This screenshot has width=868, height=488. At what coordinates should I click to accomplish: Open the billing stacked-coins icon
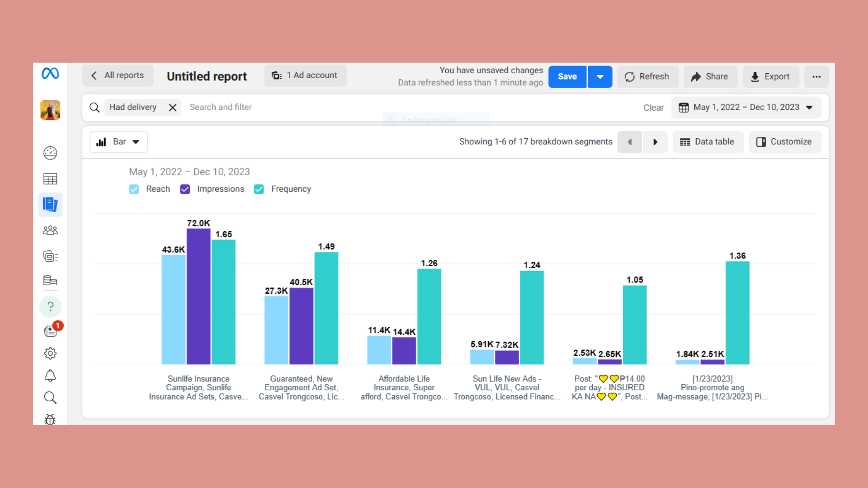coord(50,281)
